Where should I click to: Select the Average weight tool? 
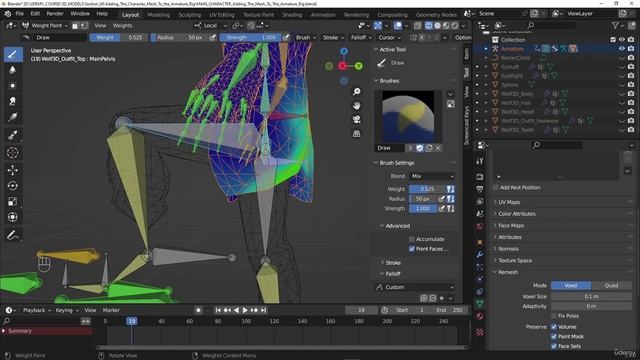(13, 86)
